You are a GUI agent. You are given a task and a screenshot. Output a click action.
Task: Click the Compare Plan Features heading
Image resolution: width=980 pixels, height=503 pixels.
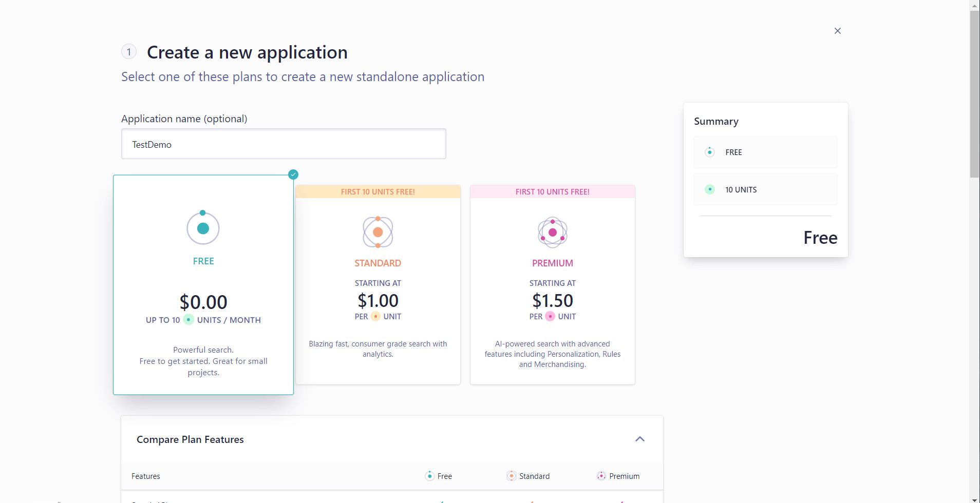click(x=190, y=439)
